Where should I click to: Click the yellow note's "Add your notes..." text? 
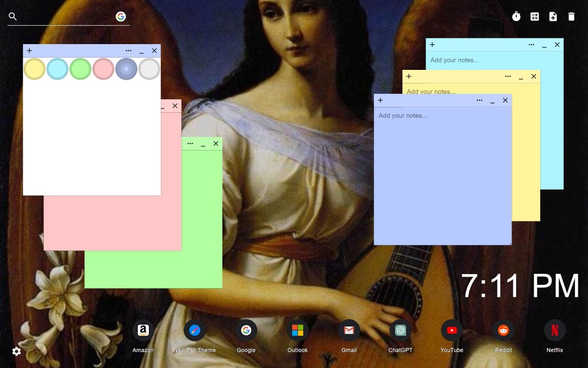[x=431, y=91]
